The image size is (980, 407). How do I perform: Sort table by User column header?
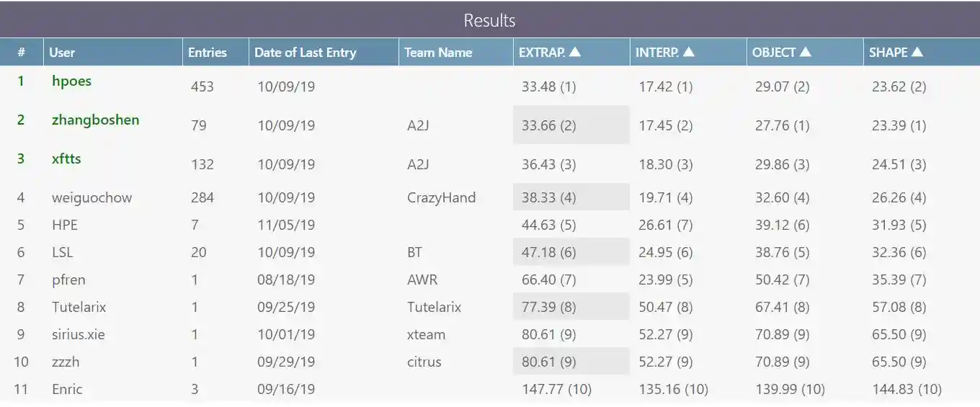tap(62, 53)
